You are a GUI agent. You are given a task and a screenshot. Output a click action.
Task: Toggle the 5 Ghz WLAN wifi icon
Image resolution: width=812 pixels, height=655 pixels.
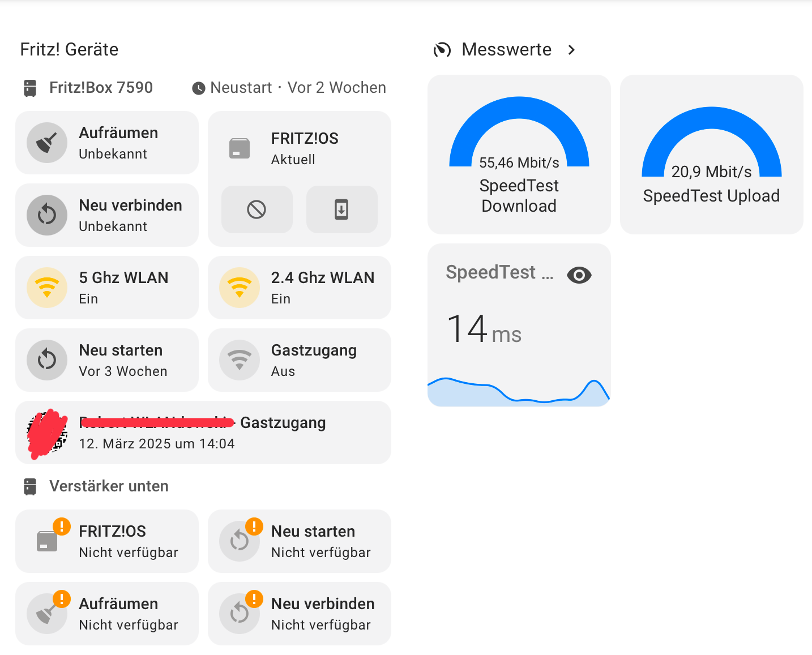point(47,288)
